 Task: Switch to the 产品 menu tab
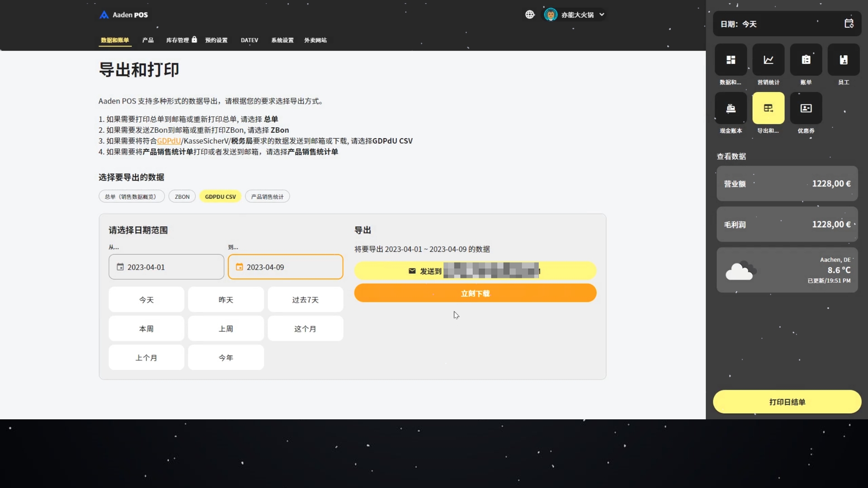point(148,40)
